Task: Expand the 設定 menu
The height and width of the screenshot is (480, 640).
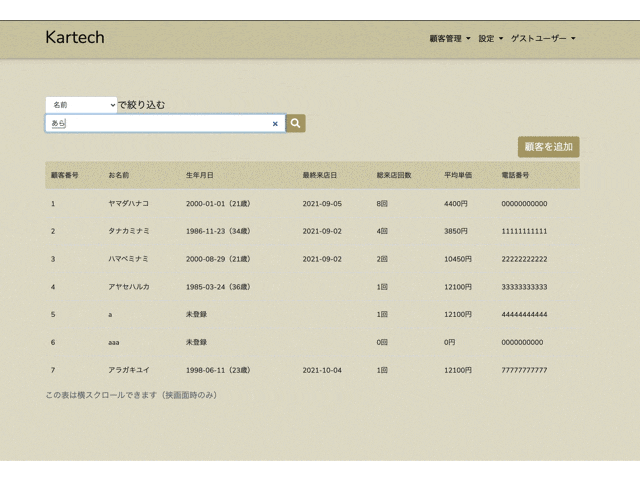Action: (x=491, y=38)
